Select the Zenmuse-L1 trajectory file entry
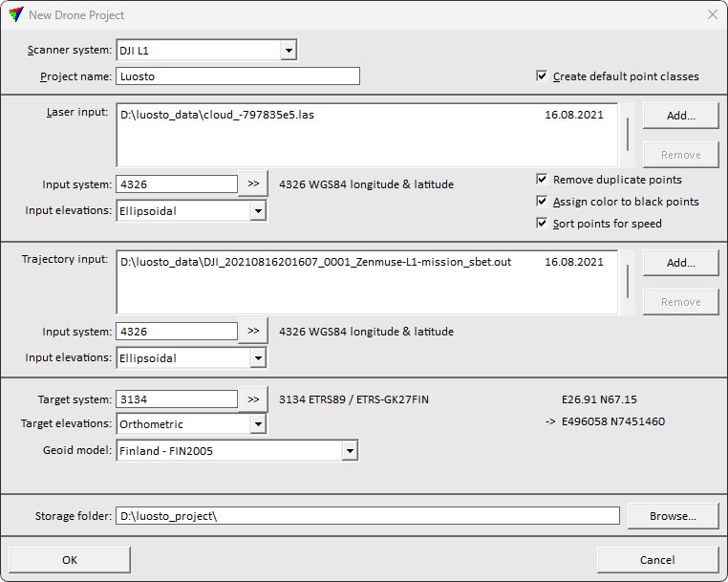Screen dimensions: 728x582 316,262
